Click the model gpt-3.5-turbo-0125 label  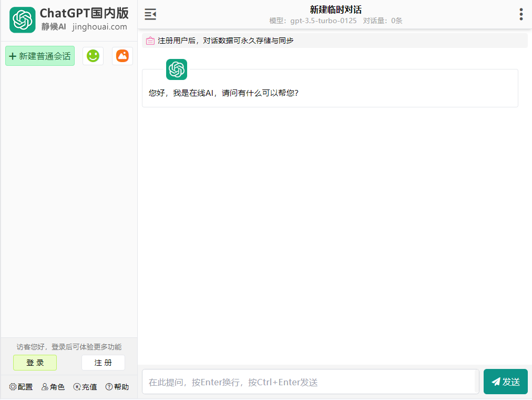[x=313, y=21]
